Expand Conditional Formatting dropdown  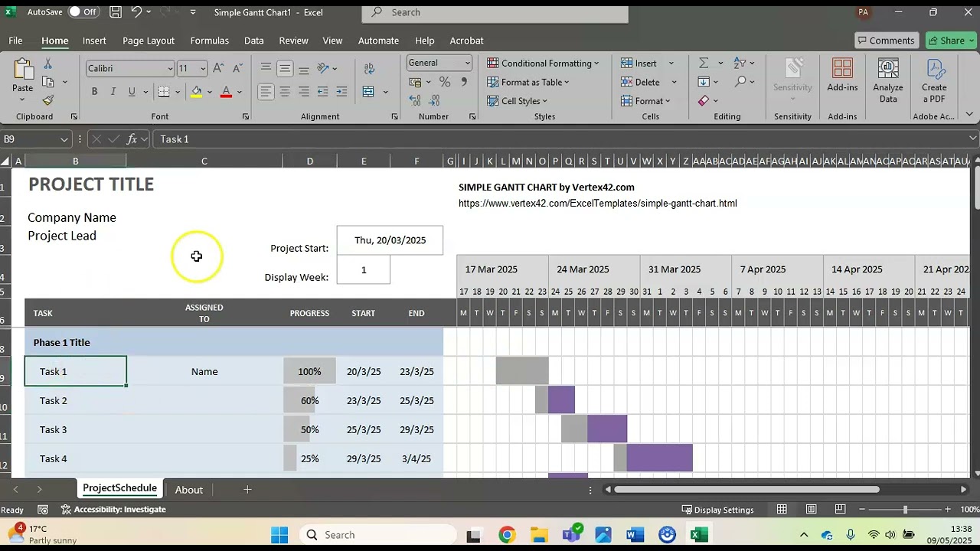coord(596,64)
